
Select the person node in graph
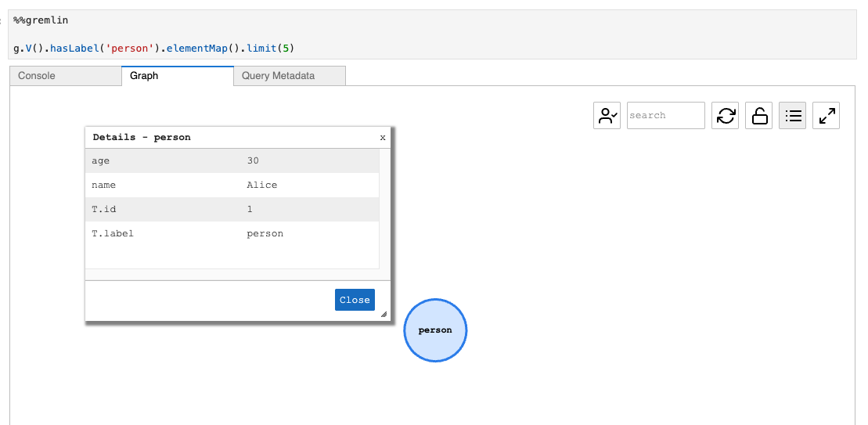436,330
